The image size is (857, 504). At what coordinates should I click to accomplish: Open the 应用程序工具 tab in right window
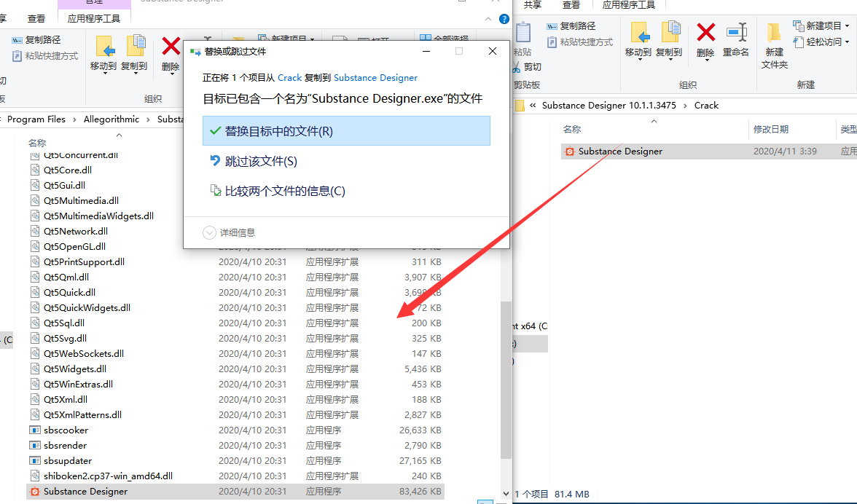(x=628, y=5)
